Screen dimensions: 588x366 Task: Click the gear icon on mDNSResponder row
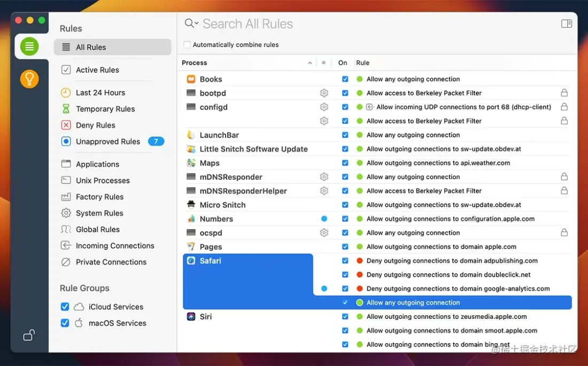click(x=324, y=177)
